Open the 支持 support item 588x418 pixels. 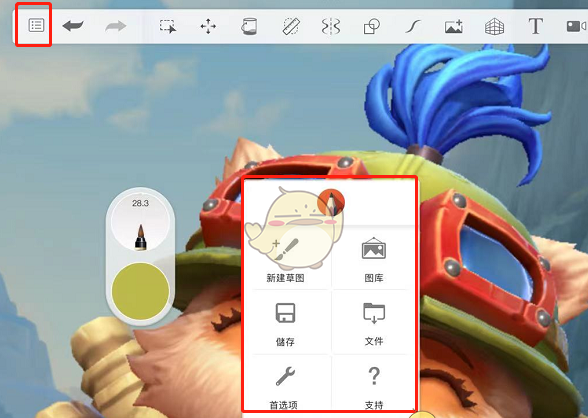click(x=374, y=388)
